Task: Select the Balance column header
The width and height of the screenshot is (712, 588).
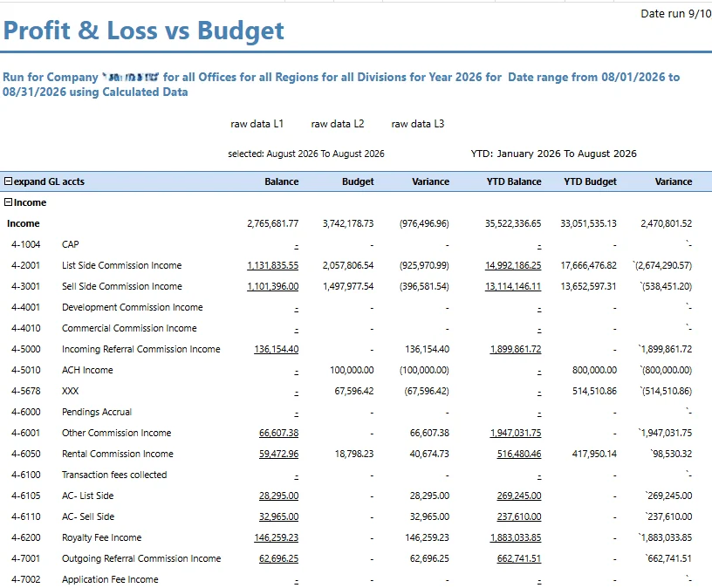Action: (282, 181)
